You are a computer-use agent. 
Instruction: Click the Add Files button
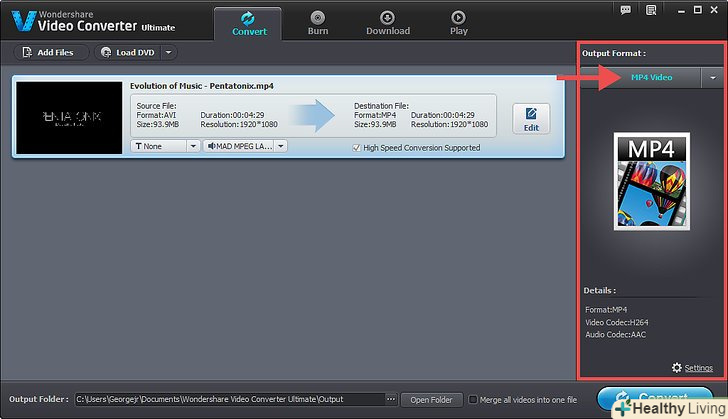click(51, 52)
